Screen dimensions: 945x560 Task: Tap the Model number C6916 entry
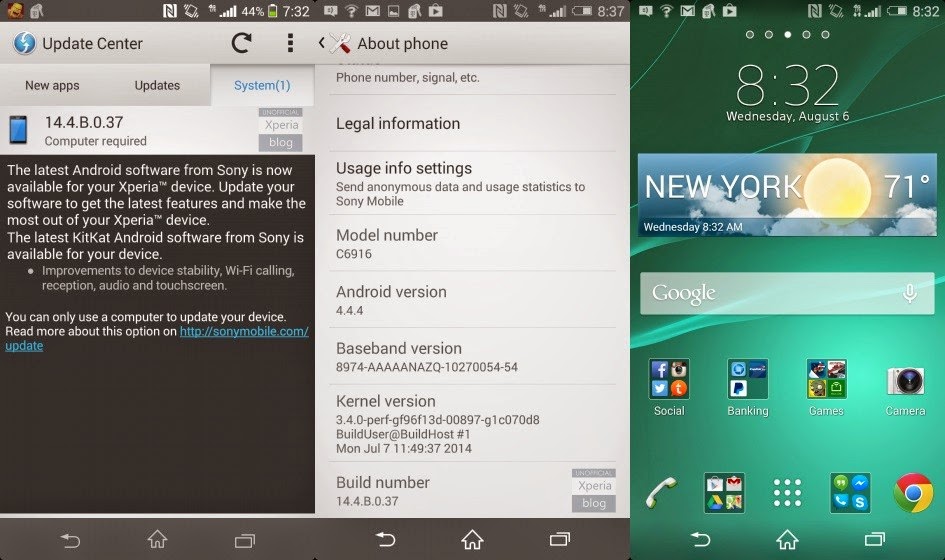pyautogui.click(x=472, y=243)
